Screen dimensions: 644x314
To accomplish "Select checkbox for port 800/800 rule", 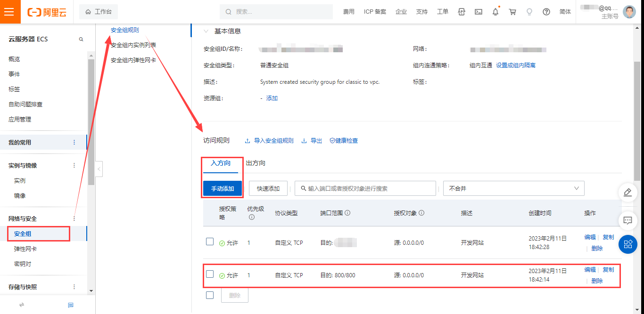I will click(x=210, y=274).
